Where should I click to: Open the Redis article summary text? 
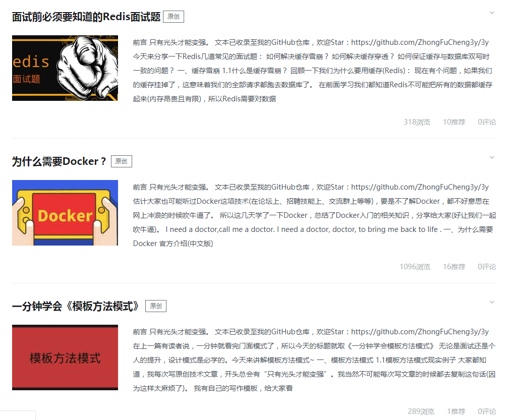(x=313, y=71)
